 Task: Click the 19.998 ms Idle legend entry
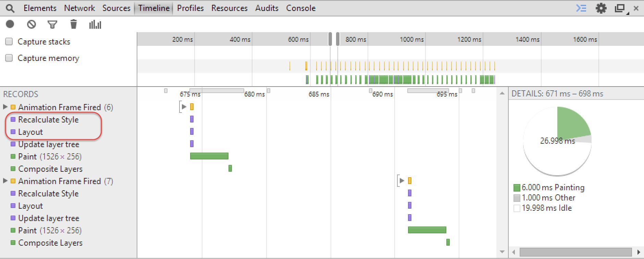coord(543,208)
